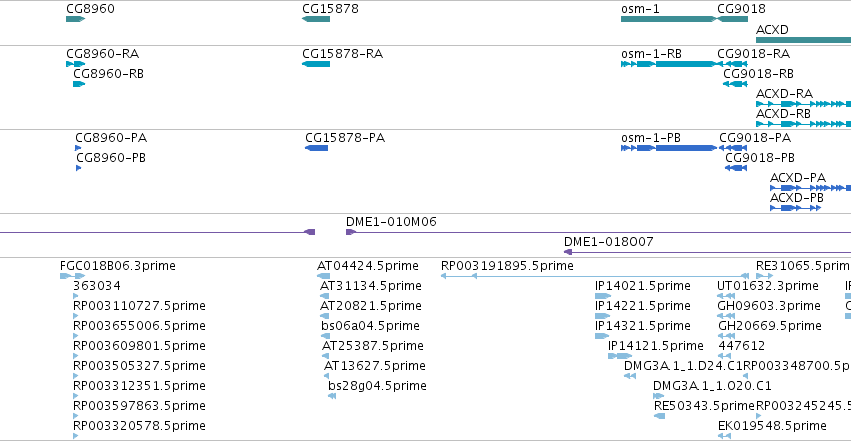
Task: Click the CG9018 gene glyph
Action: (x=733, y=19)
